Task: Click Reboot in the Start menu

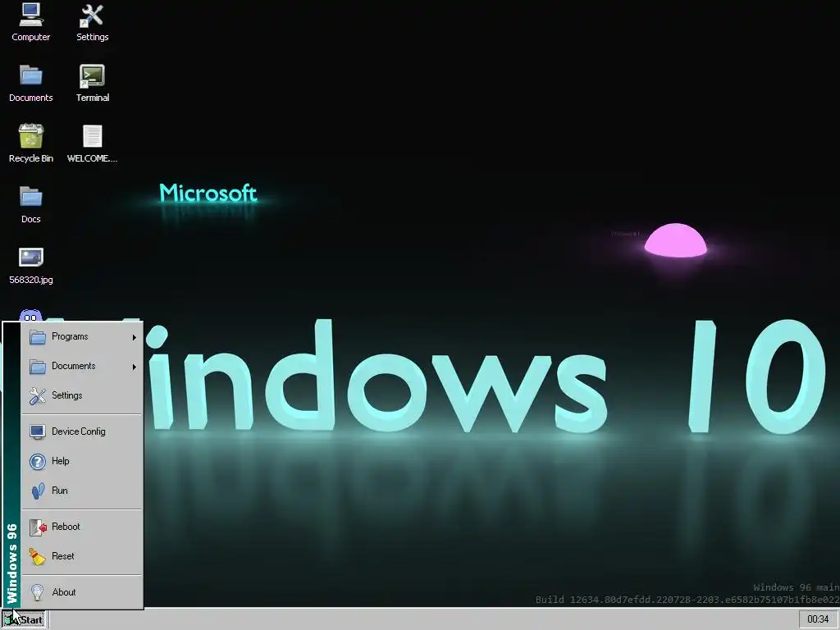Action: 82,527
